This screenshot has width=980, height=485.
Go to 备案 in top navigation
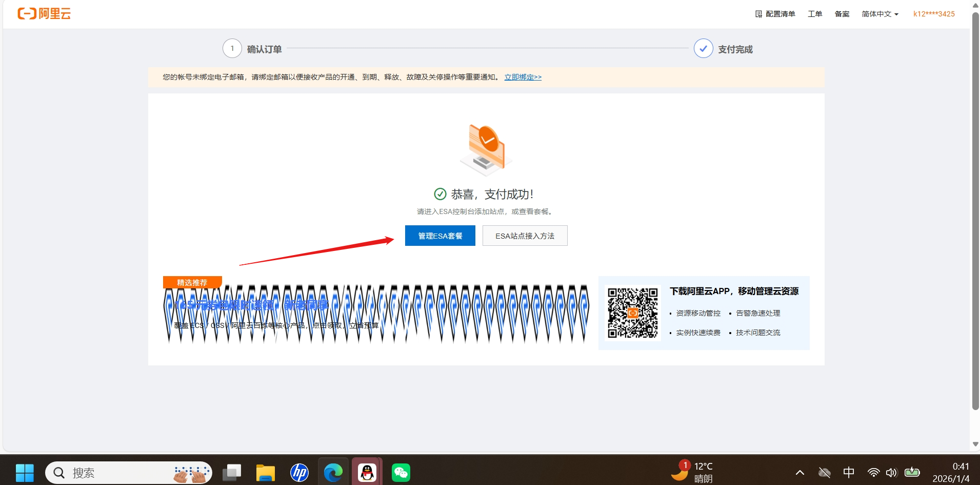[842, 14]
